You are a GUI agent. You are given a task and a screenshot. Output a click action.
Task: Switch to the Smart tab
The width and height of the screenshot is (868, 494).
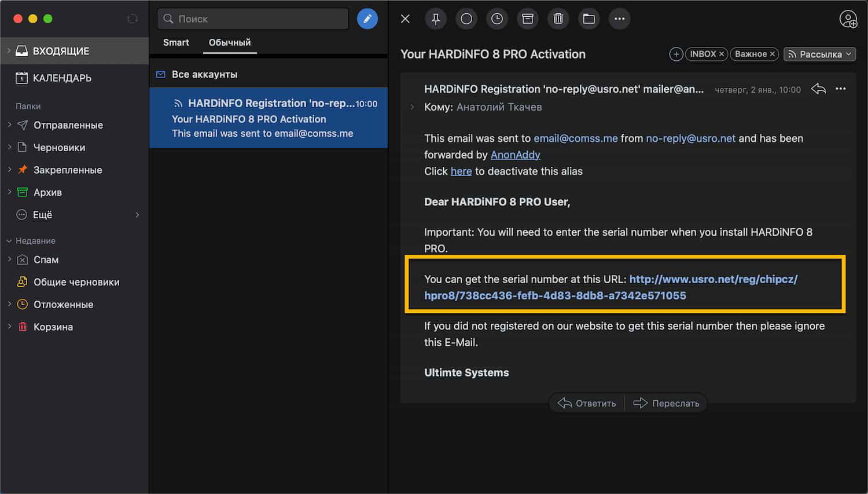(x=176, y=42)
